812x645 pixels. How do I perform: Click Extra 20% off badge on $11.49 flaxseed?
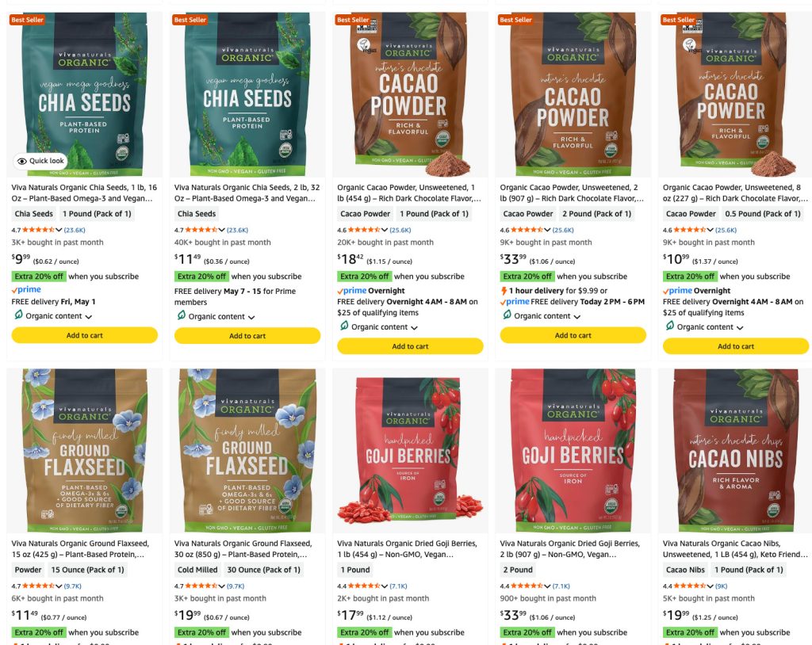[x=39, y=632]
